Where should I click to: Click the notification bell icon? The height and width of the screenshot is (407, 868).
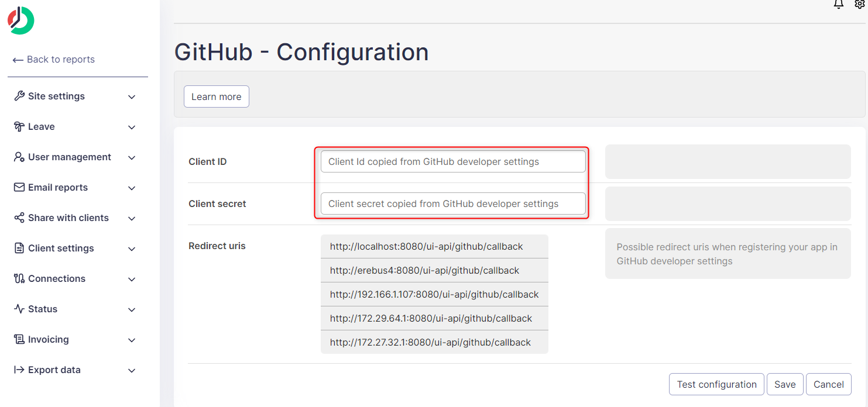[x=839, y=4]
